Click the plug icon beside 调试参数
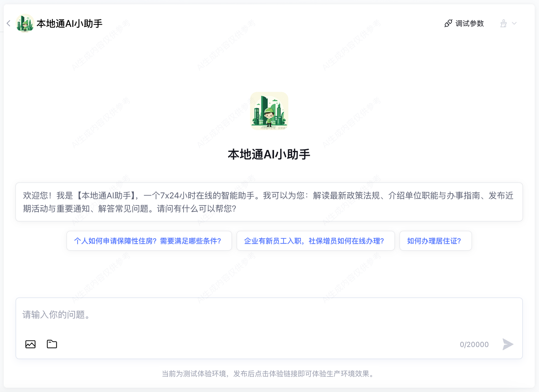This screenshot has height=392, width=539. click(448, 23)
